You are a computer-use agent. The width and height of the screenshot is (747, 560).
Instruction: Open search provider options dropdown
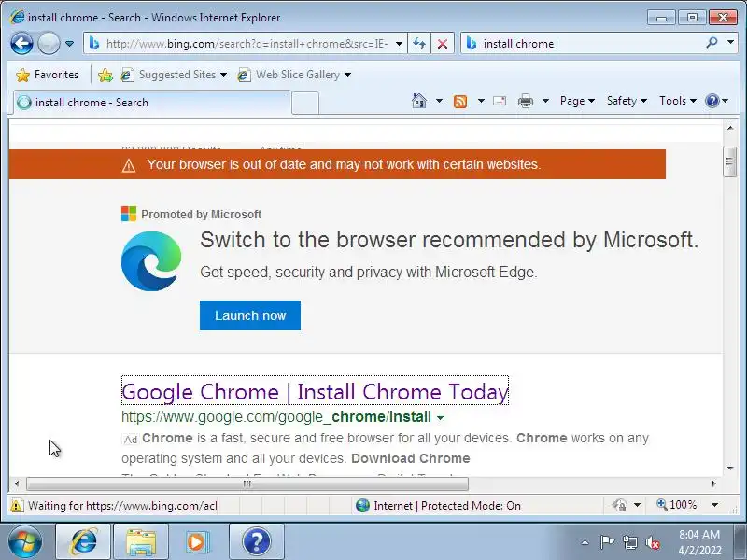click(730, 43)
